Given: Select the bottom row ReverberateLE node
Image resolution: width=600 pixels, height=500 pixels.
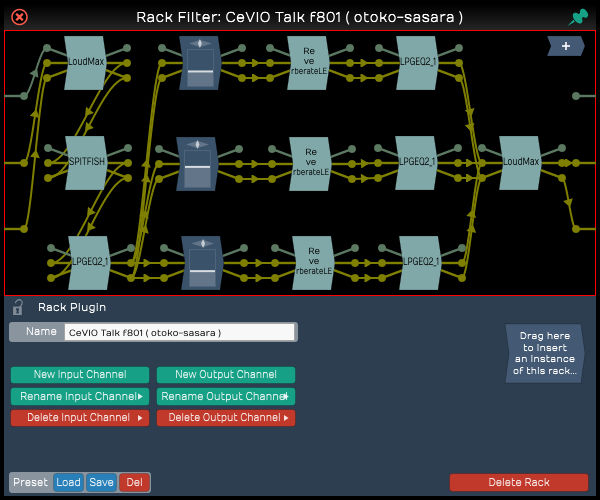Looking at the screenshot, I should [313, 262].
